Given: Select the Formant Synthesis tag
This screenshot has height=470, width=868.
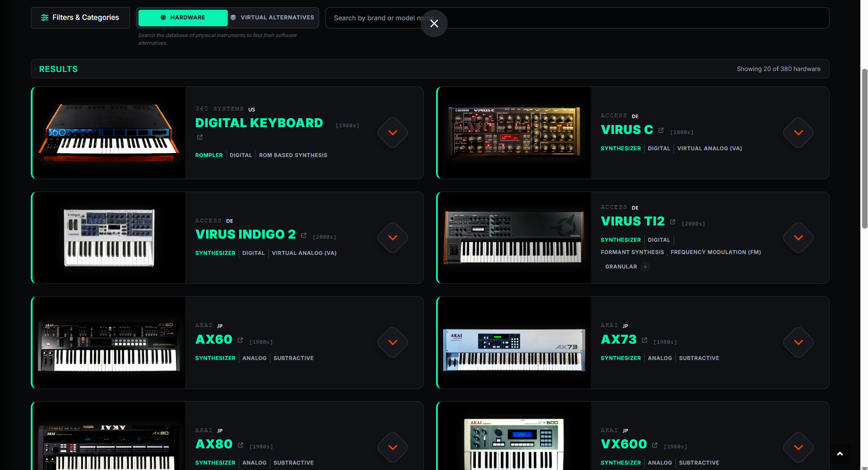Looking at the screenshot, I should click(x=632, y=252).
